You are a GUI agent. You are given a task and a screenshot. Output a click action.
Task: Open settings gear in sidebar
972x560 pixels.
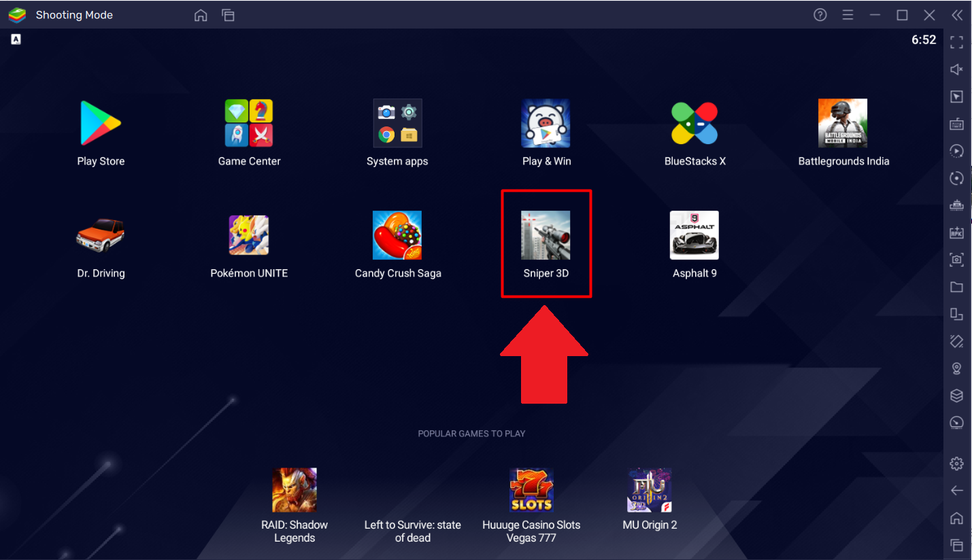[956, 463]
